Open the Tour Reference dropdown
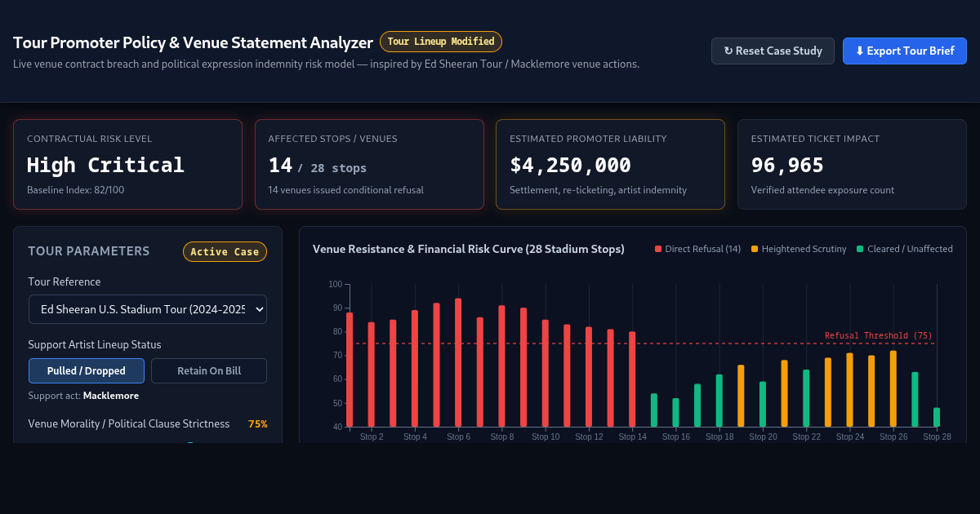 coord(148,309)
